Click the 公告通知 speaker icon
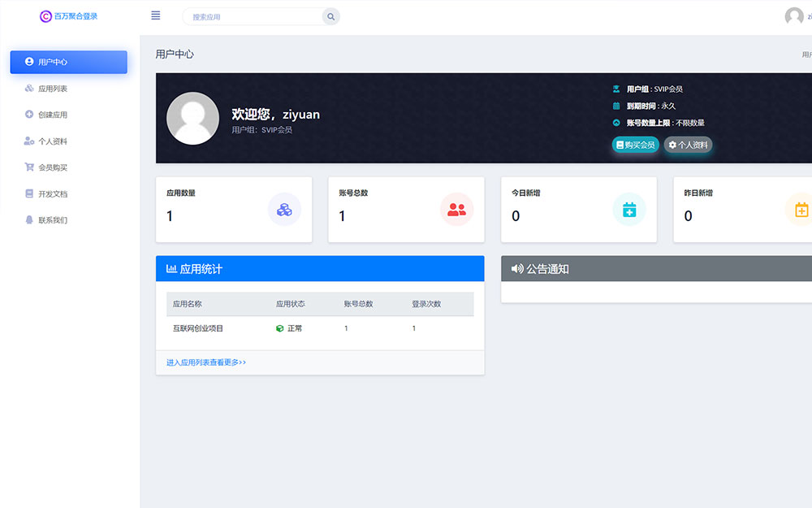The image size is (812, 508). [517, 268]
